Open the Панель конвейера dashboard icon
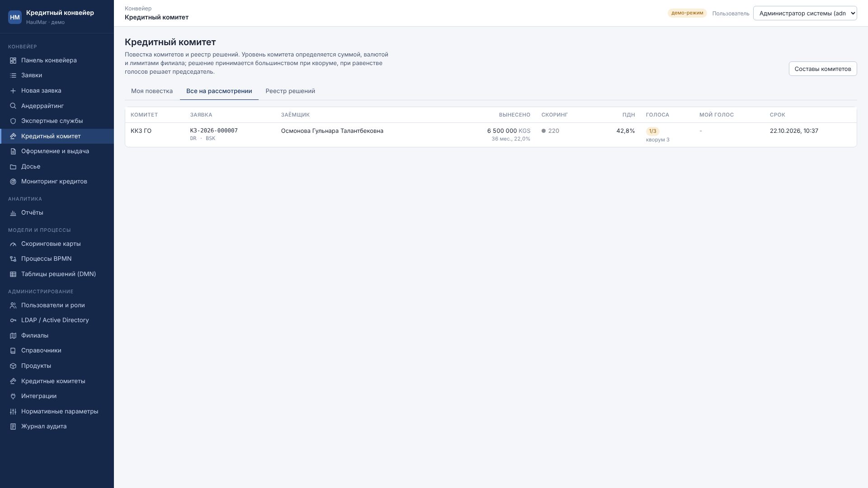This screenshot has height=488, width=868. point(13,61)
